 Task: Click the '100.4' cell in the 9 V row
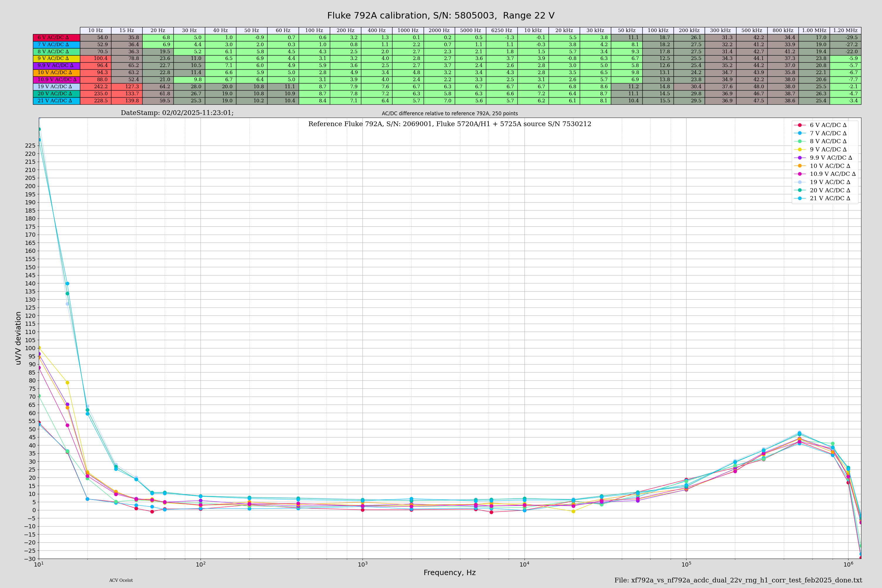tap(96, 59)
